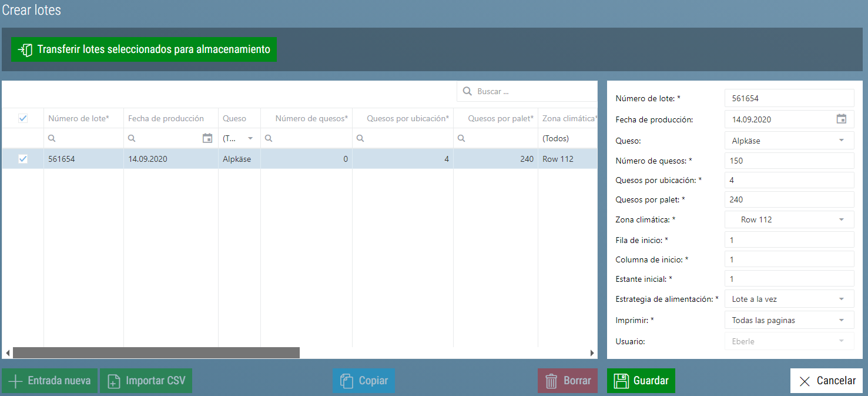Click magnifier icon in Quesos por palet filter
This screenshot has height=396, width=868.
(461, 138)
